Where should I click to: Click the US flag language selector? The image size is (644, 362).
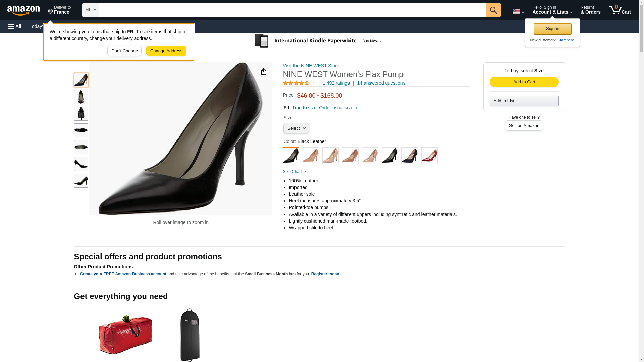tap(518, 11)
